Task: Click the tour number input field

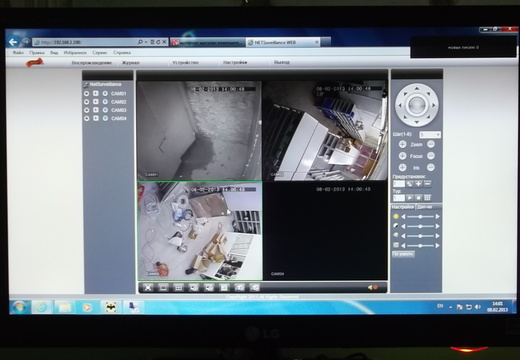Action: [399, 198]
